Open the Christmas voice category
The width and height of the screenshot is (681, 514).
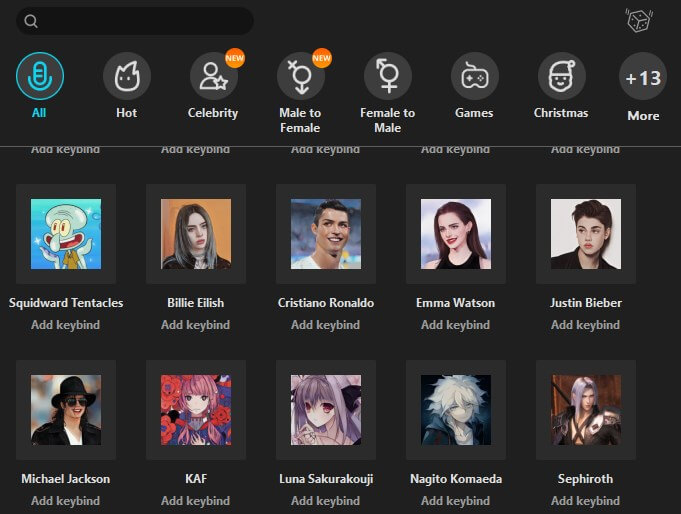[561, 76]
